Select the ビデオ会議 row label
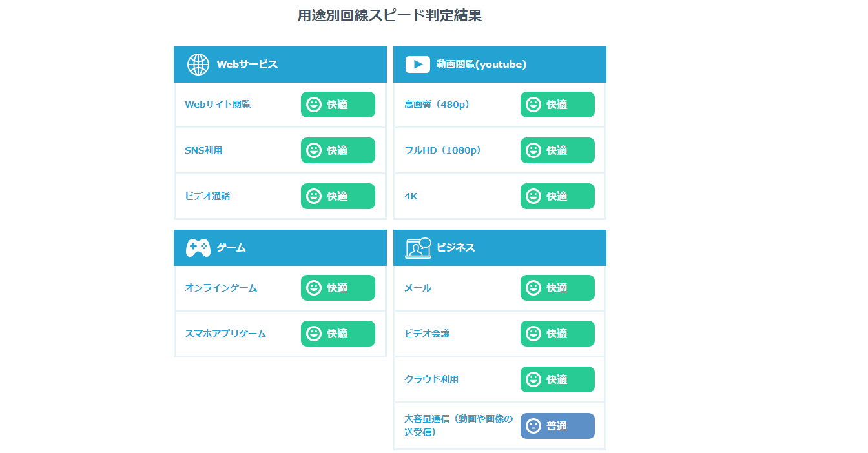The width and height of the screenshot is (868, 453). point(427,334)
